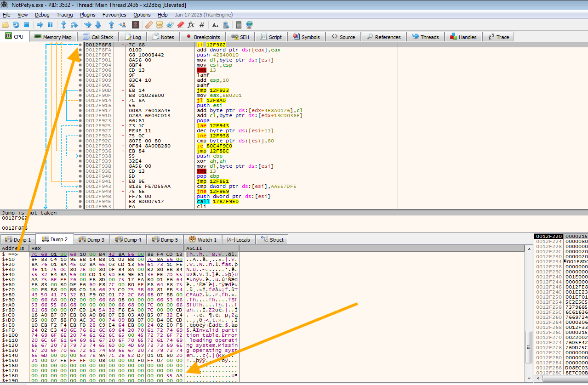Toggle breakpoint dot at address 0012F90D
The width and height of the screenshot is (588, 385).
80,90
